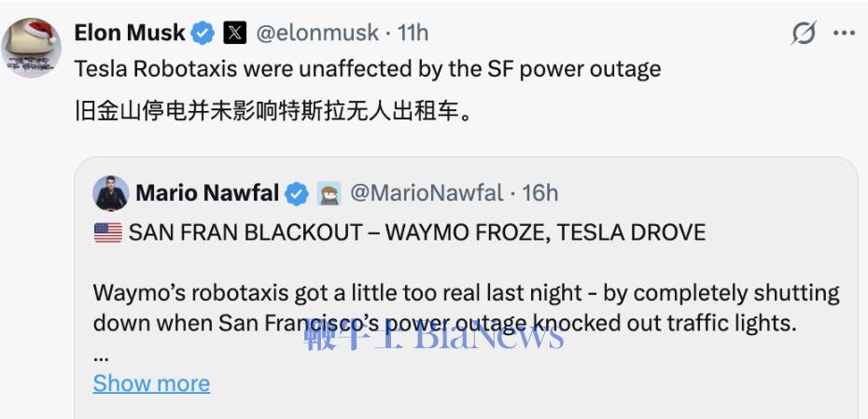The width and height of the screenshot is (868, 419).
Task: Open Elon Musk's profile name link
Action: [x=129, y=33]
